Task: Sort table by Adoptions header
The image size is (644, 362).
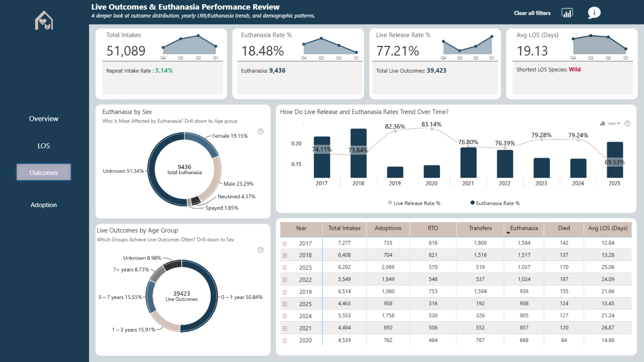Action: (388, 228)
